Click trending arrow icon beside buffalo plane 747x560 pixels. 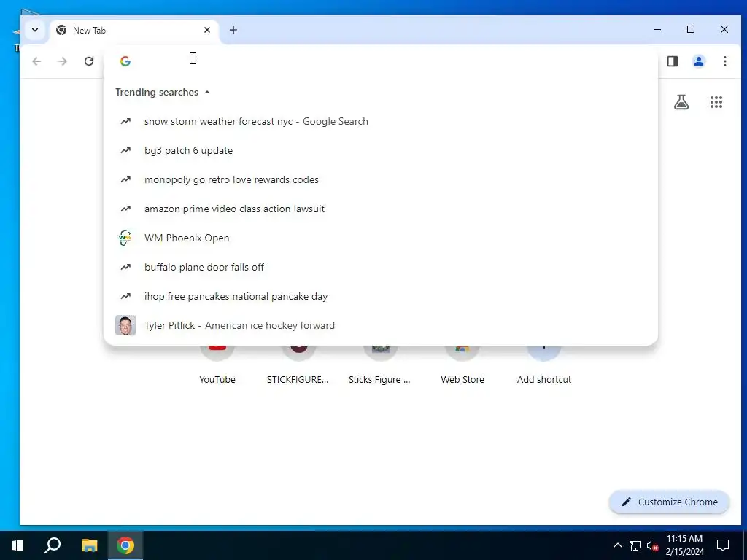125,267
